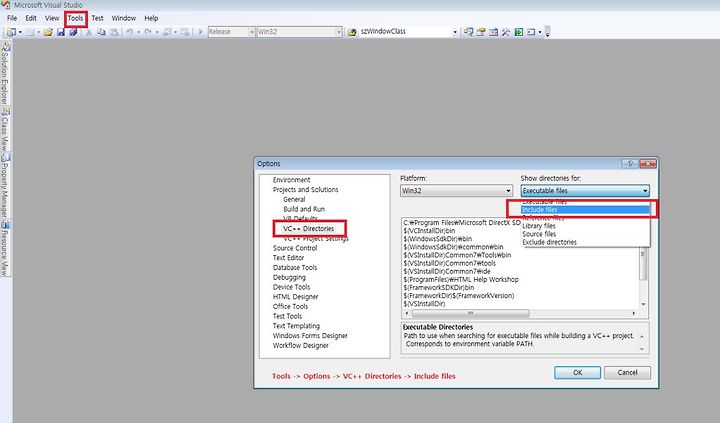Select Windows Forms Designer tree item
This screenshot has width=720, height=423.
310,335
